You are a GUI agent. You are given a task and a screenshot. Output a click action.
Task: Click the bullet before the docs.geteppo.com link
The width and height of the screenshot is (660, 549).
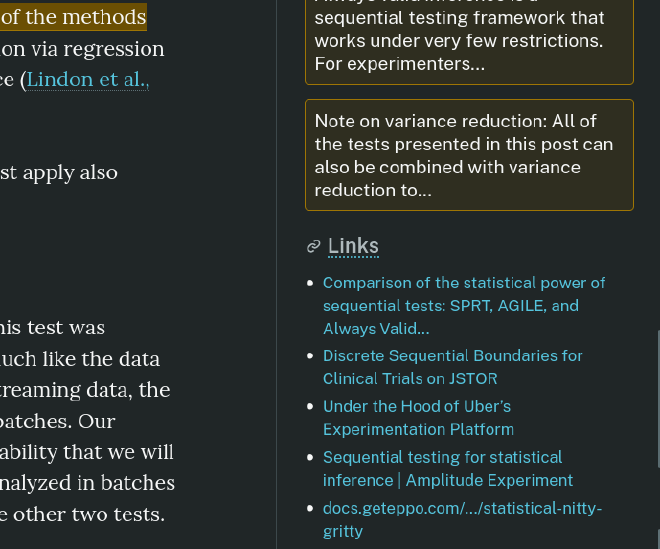pos(311,510)
